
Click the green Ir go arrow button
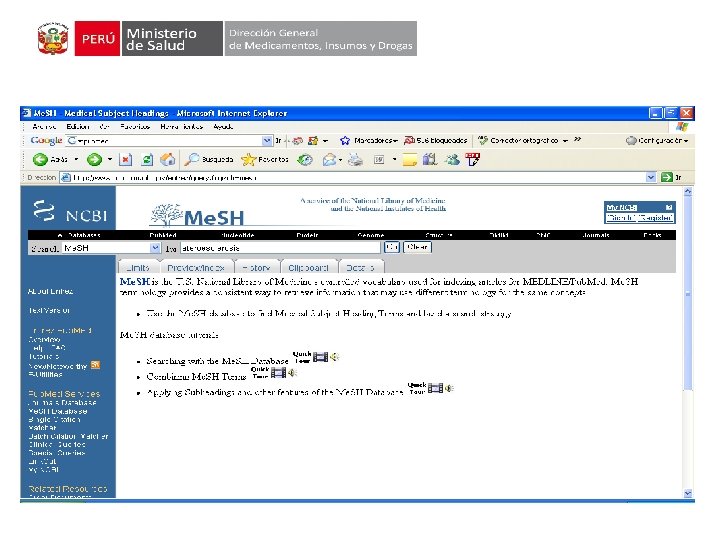(x=666, y=177)
